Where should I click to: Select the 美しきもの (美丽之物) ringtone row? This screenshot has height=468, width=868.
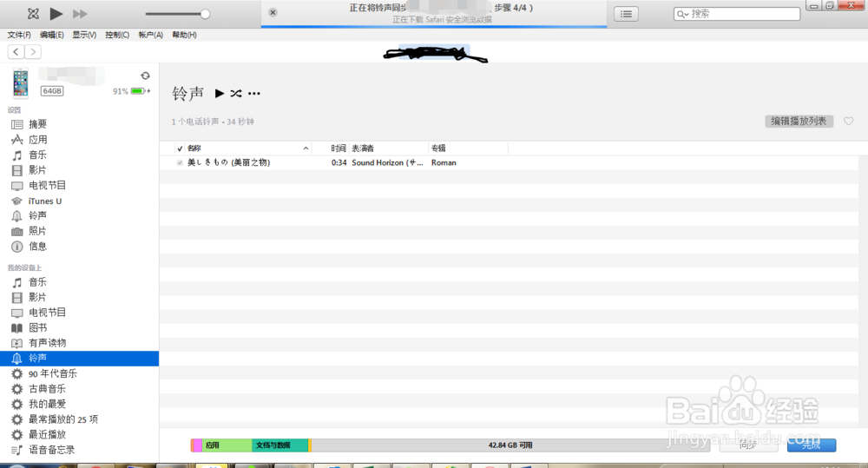[x=509, y=163]
